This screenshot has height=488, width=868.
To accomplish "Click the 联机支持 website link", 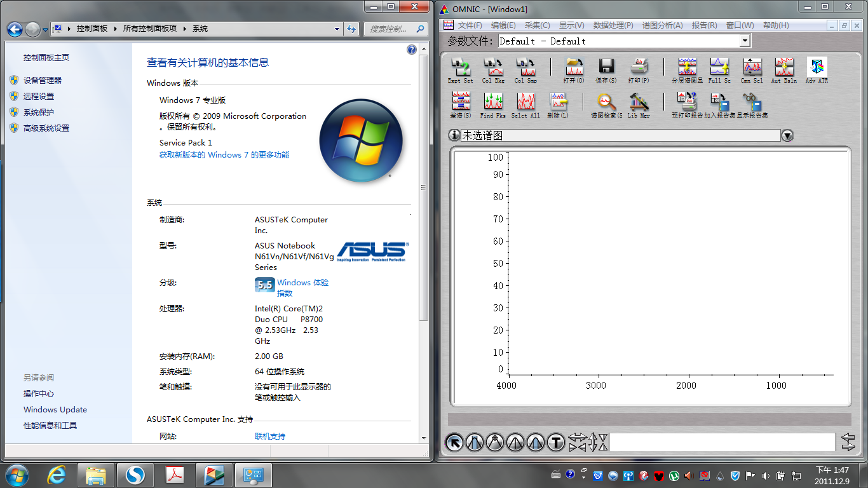I will pyautogui.click(x=270, y=437).
